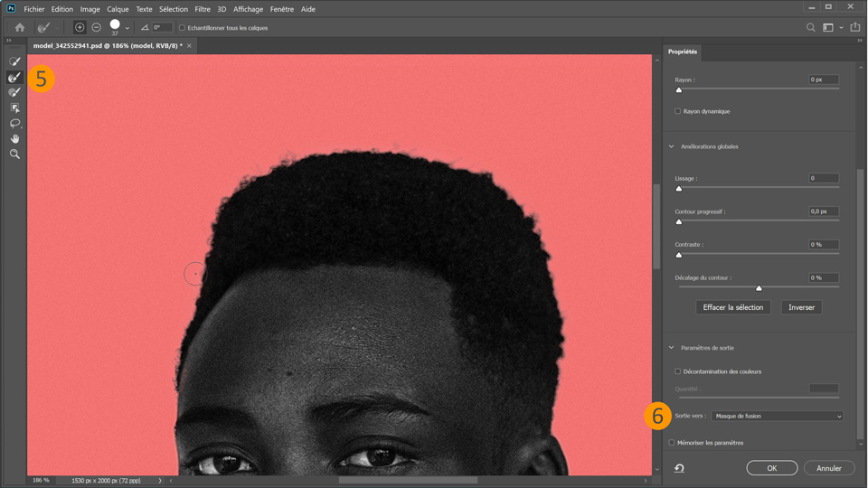Viewport: 868px width, 488px height.
Task: Select the Zoom tool
Action: [x=14, y=155]
